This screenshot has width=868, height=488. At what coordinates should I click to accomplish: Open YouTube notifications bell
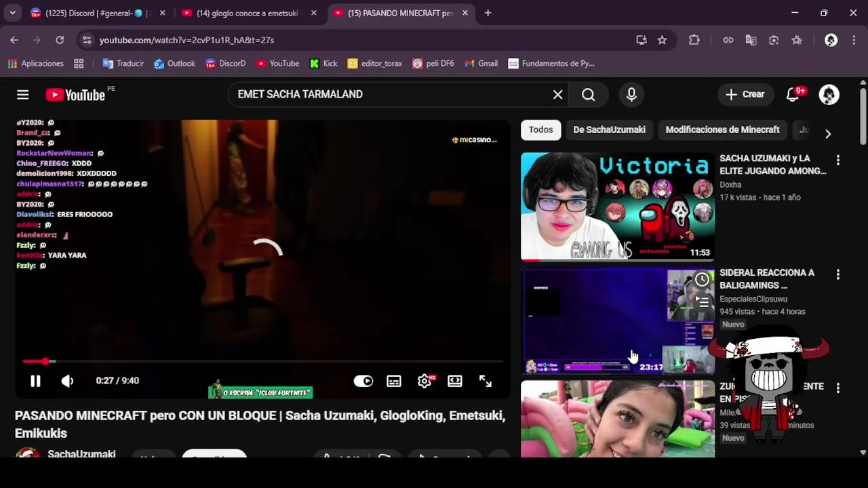tap(793, 95)
